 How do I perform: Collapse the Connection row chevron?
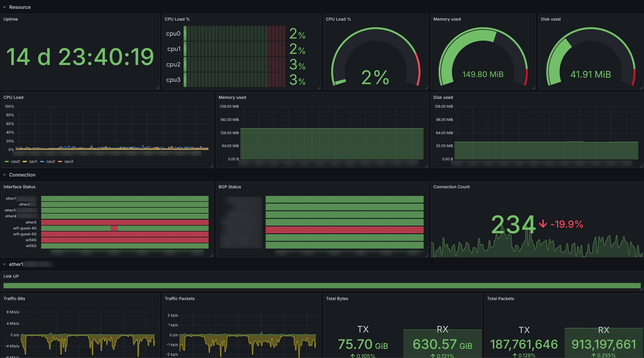tap(4, 175)
